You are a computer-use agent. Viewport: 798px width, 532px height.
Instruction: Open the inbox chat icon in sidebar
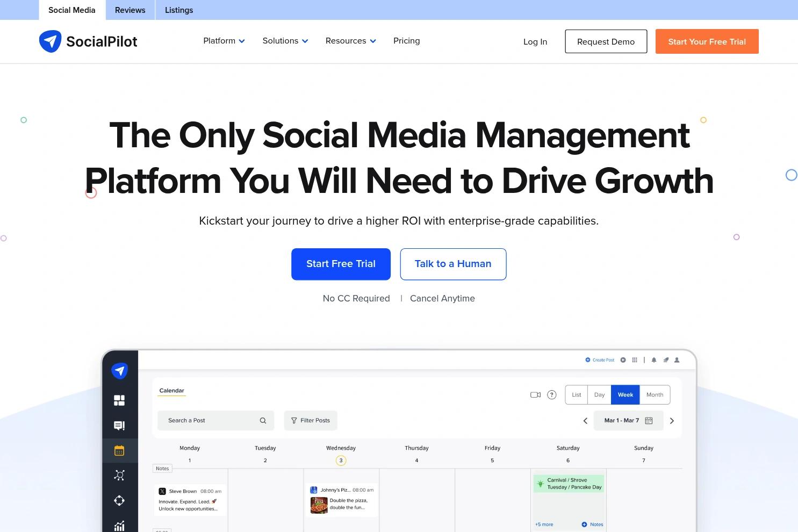tap(119, 426)
